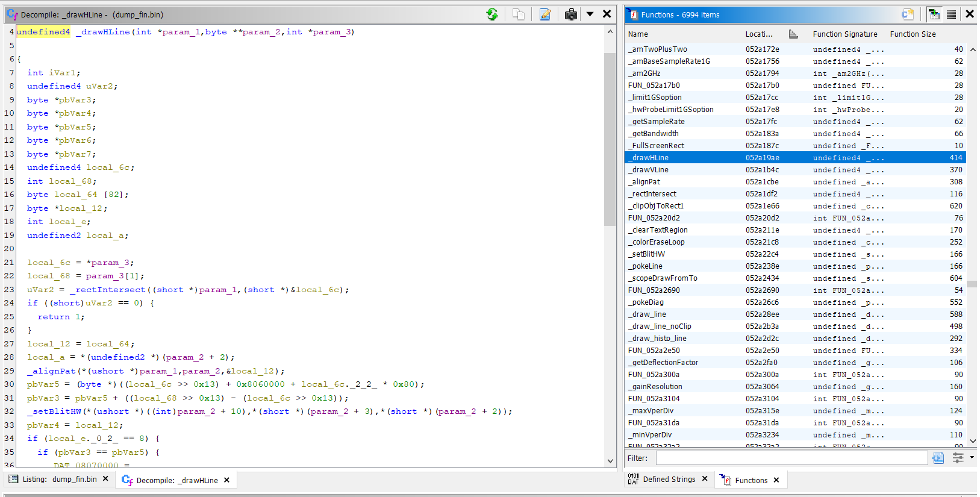Close the Decompile: _drawHLine bottom tab
Image resolution: width=980 pixels, height=497 pixels.
226,480
